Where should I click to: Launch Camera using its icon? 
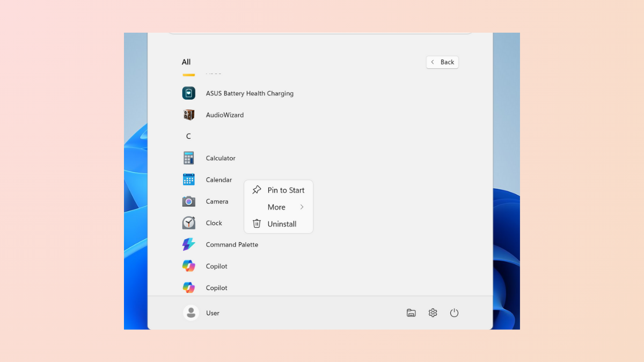click(x=188, y=202)
